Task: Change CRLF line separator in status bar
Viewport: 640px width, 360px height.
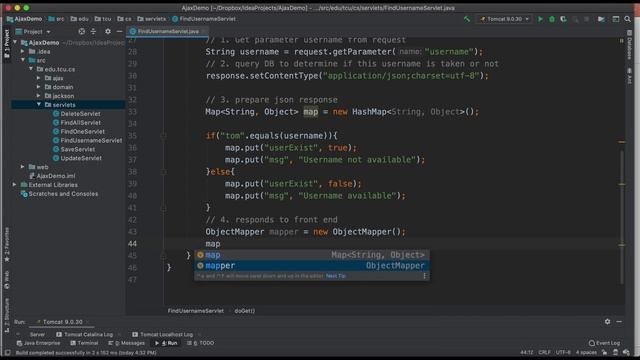Action: point(544,352)
